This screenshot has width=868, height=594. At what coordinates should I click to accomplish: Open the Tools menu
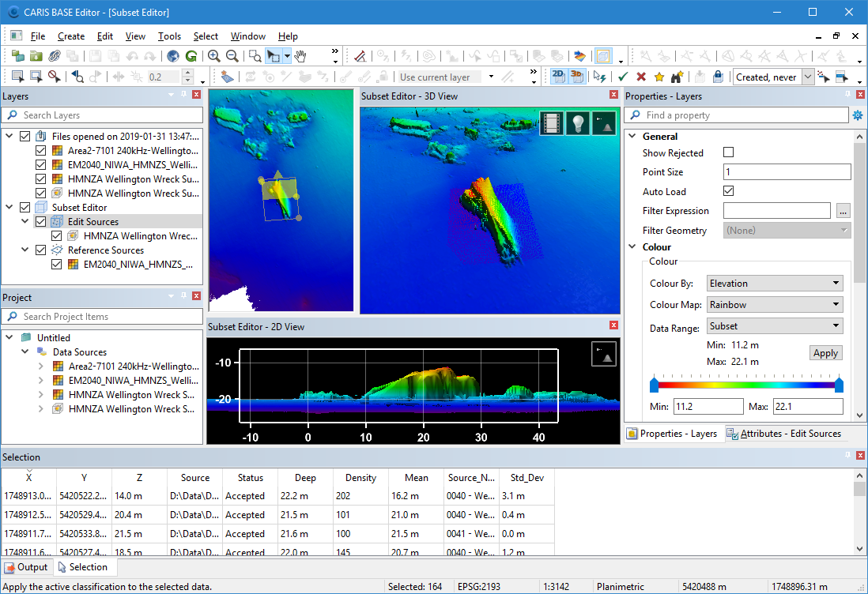[x=169, y=36]
